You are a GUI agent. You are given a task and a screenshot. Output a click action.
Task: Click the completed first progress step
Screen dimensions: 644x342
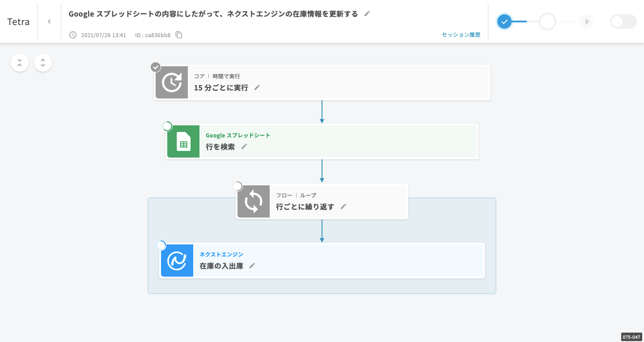coord(504,21)
